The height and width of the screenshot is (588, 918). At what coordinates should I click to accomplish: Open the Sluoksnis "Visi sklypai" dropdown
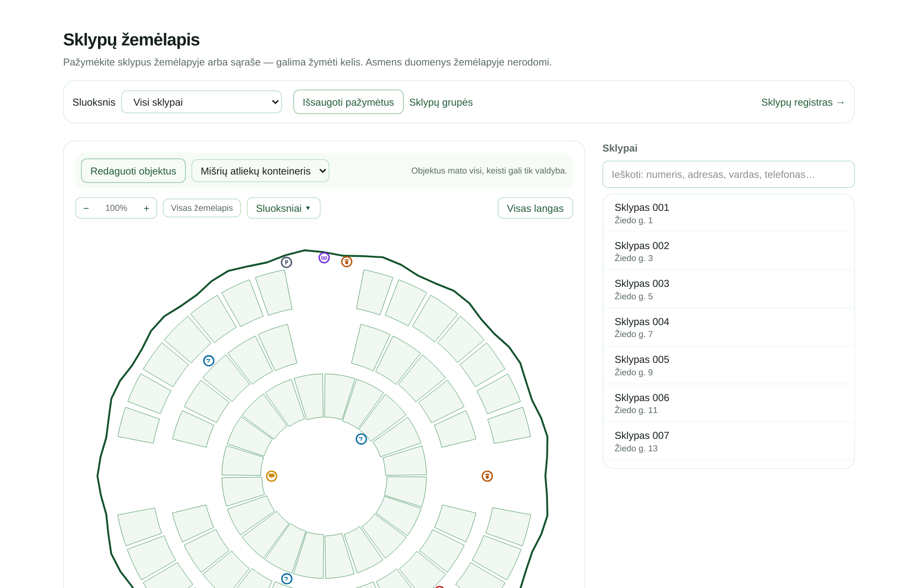click(x=202, y=102)
